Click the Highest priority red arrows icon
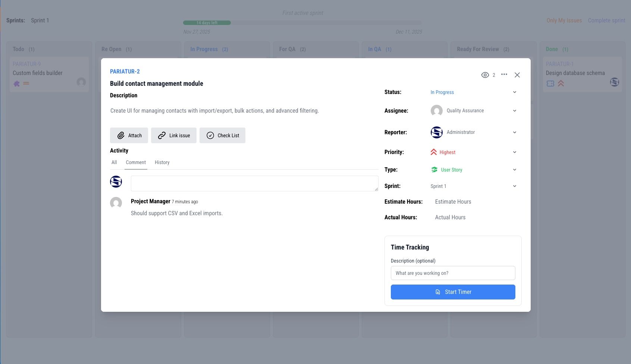The height and width of the screenshot is (364, 631). pos(434,152)
